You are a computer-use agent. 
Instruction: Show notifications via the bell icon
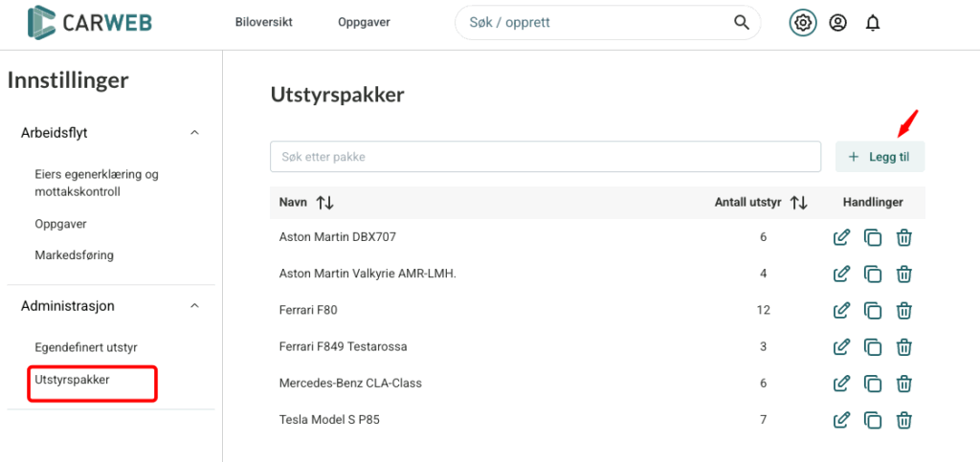873,23
